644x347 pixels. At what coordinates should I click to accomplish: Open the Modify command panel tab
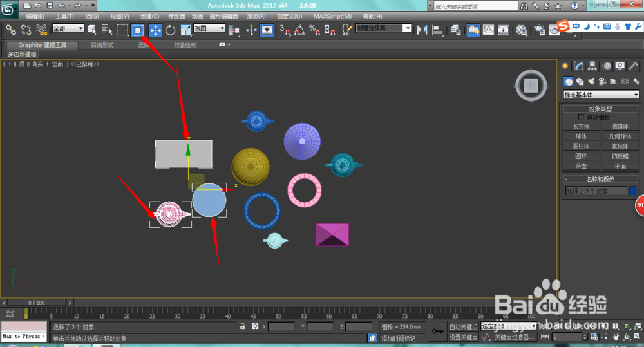click(x=579, y=66)
